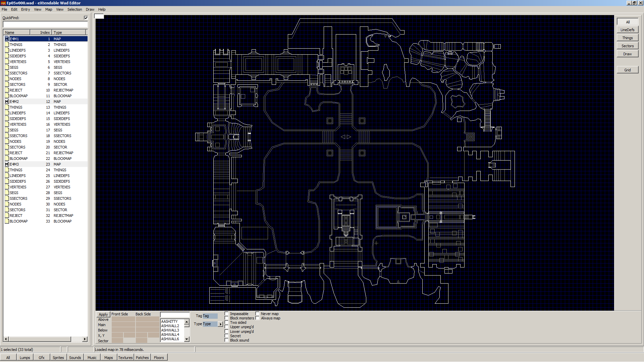Switch to the Textures tab
The image size is (644, 362).
pyautogui.click(x=125, y=358)
